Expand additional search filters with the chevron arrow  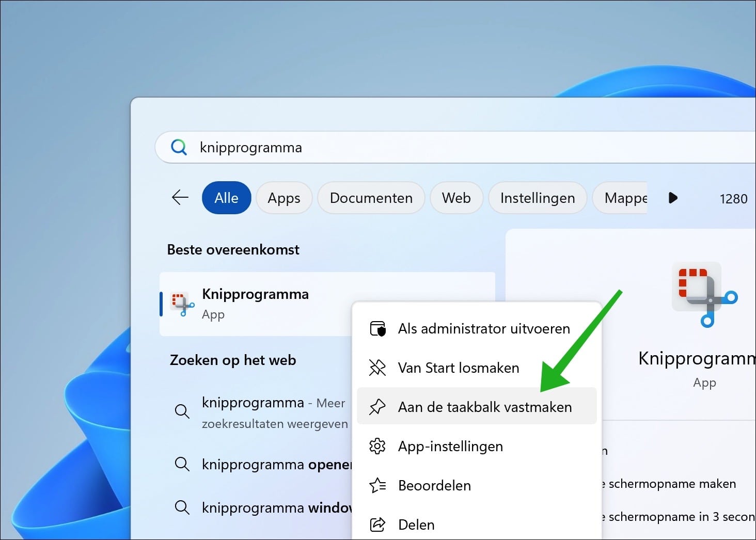tap(672, 198)
